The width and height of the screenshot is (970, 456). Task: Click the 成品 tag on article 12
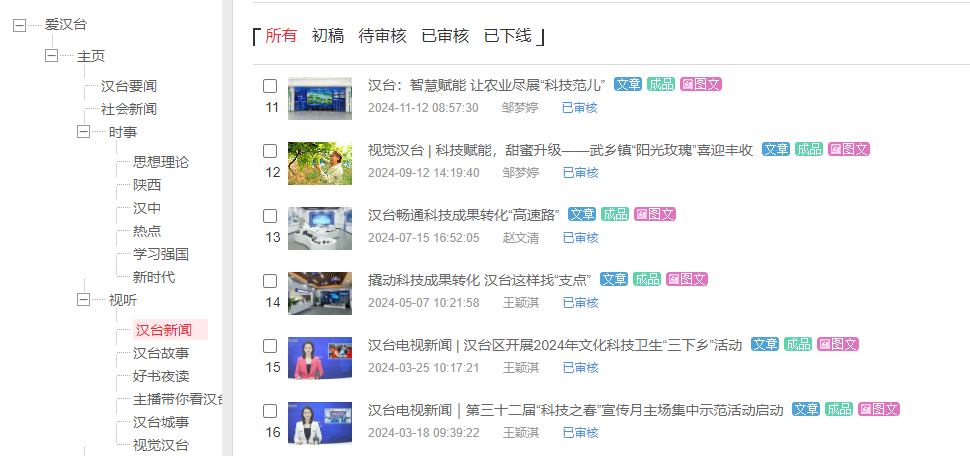coord(809,149)
